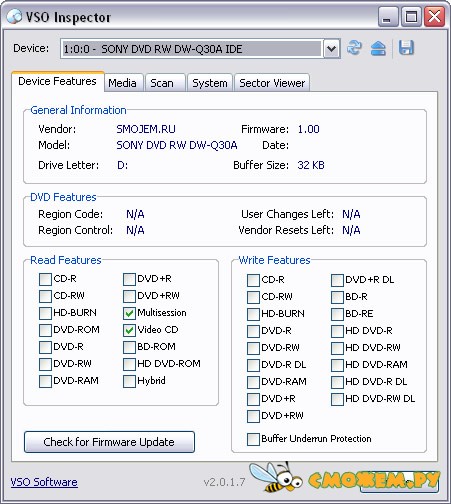Click the buffer size value 32 KB
The height and width of the screenshot is (504, 451).
point(311,165)
